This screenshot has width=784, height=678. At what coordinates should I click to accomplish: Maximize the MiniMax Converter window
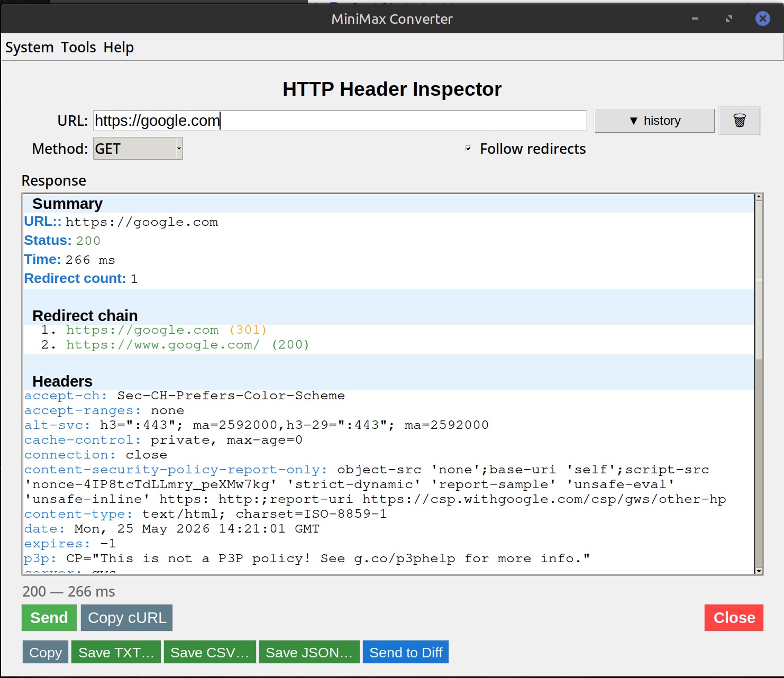point(729,19)
